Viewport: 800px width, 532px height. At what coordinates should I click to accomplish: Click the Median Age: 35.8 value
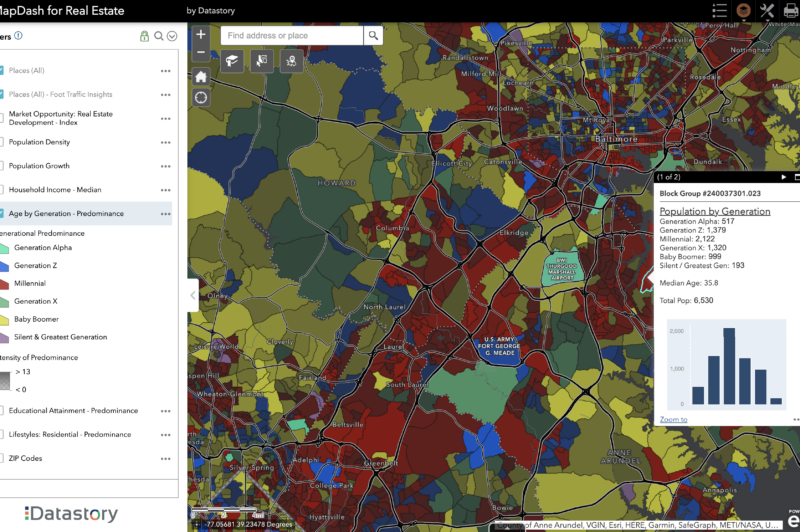tap(689, 283)
